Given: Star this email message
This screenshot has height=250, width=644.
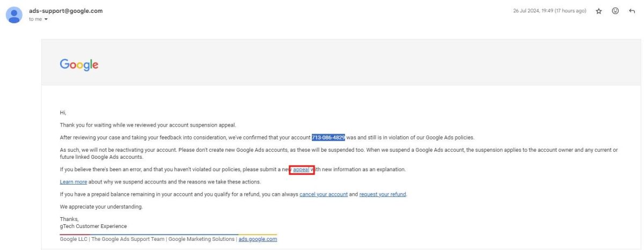Looking at the screenshot, I should click(599, 11).
